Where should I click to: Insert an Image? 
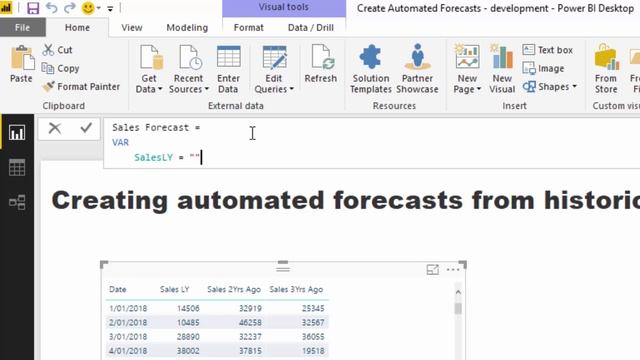[x=543, y=68]
